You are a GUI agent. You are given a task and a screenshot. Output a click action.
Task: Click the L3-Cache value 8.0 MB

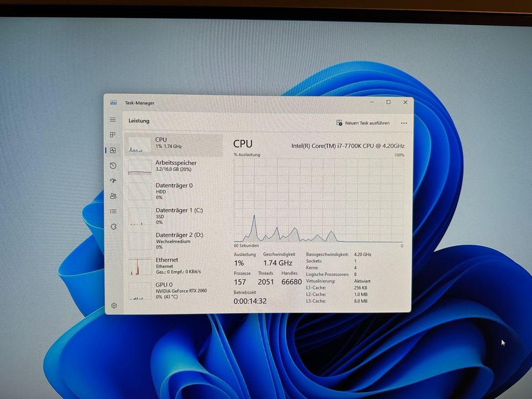coord(361,301)
